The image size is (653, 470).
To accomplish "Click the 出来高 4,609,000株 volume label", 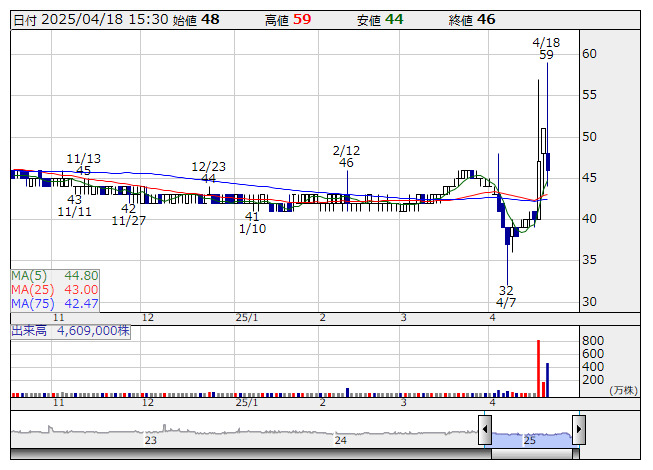I will pyautogui.click(x=70, y=331).
